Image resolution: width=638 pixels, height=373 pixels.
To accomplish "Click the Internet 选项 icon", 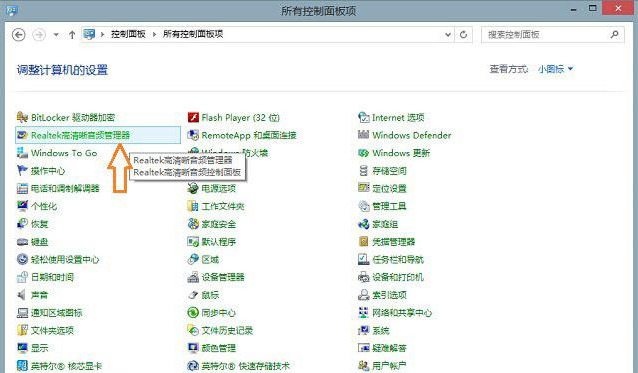I will click(363, 118).
